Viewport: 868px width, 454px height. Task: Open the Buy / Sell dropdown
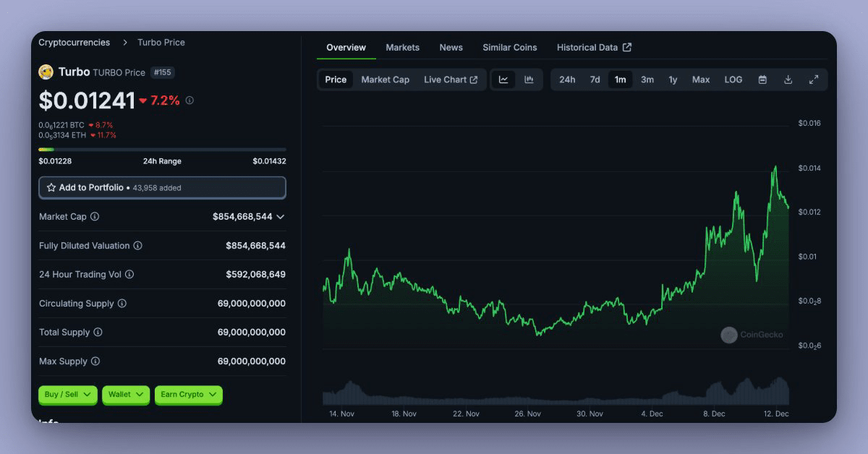pyautogui.click(x=67, y=394)
